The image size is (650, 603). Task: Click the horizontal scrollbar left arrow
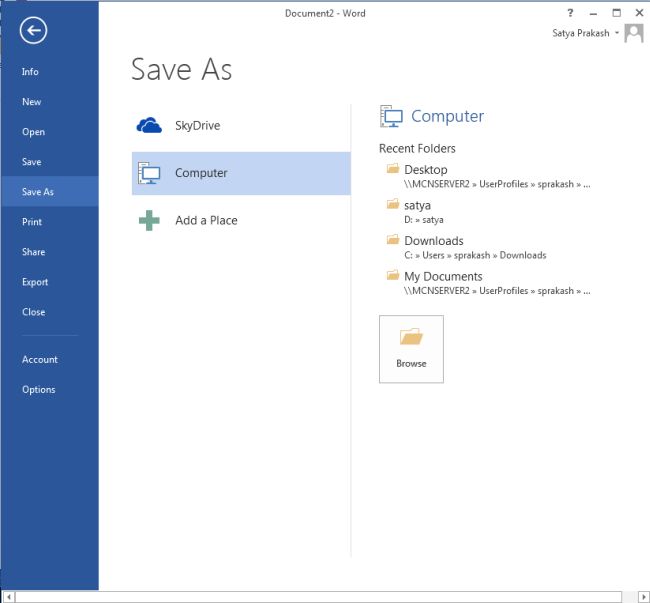[8, 597]
